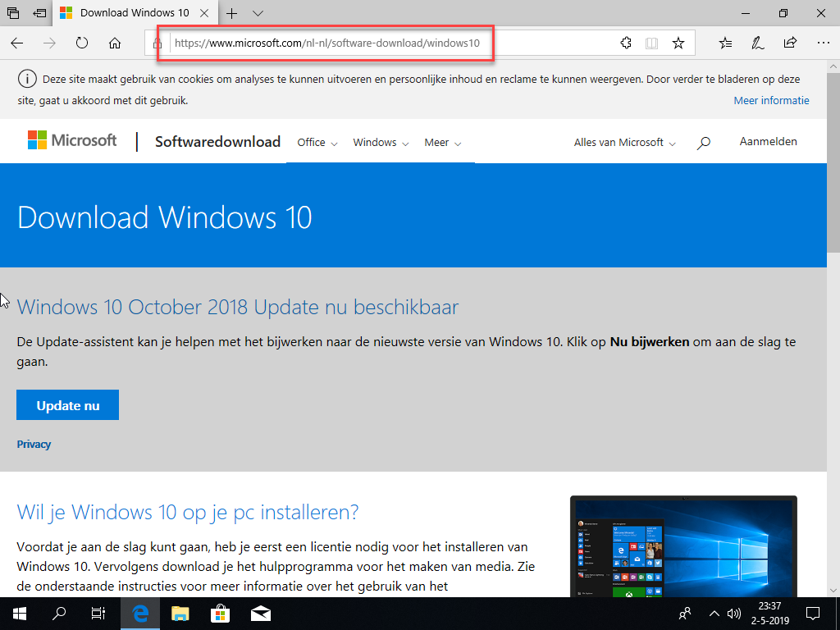Open the Meer informatie cookie link
The width and height of the screenshot is (840, 630).
pyautogui.click(x=771, y=101)
